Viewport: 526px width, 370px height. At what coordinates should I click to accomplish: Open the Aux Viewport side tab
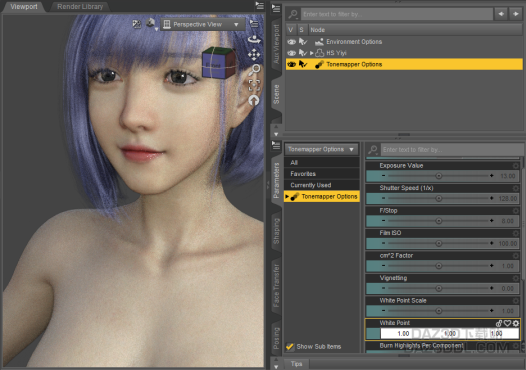276,44
